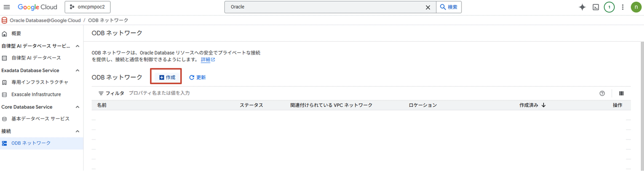The image size is (644, 173).
Task: Click the ODB ネットワーク breadcrumb text
Action: point(108,20)
